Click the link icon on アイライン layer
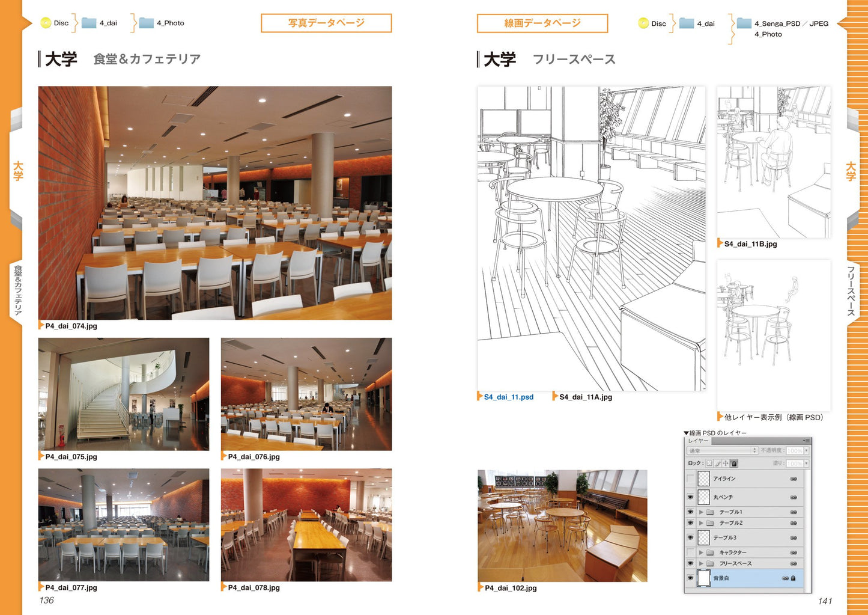868x615 pixels. (x=794, y=479)
